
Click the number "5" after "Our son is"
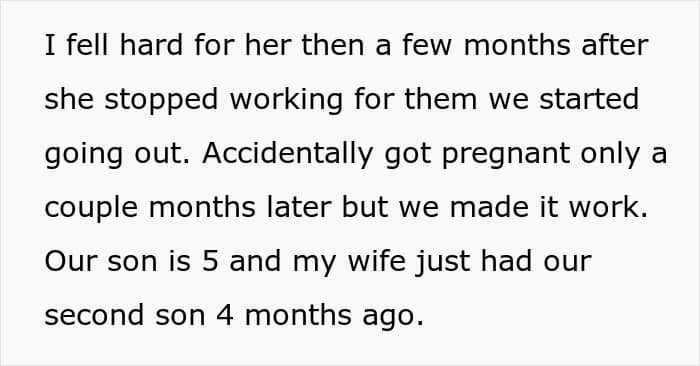point(210,262)
